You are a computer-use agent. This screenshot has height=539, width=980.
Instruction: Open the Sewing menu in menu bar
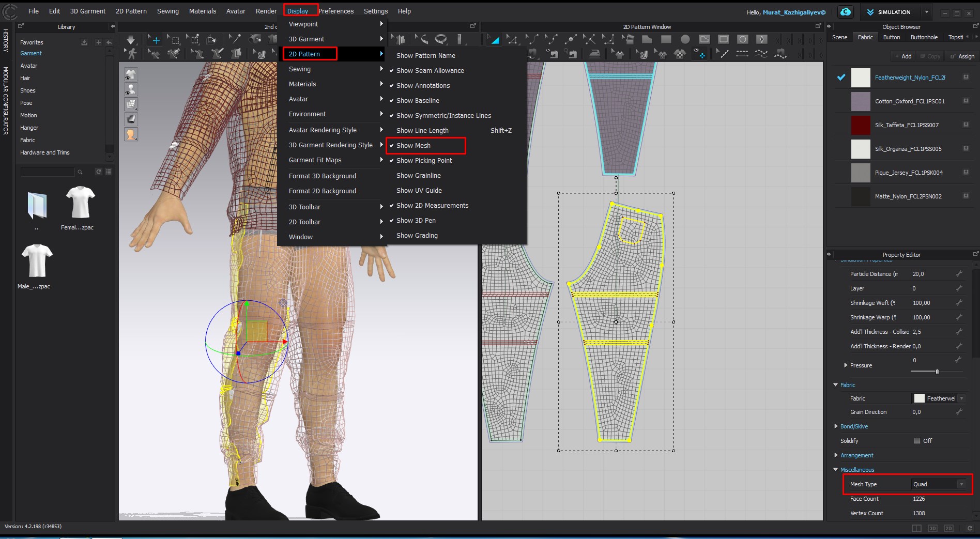[167, 11]
